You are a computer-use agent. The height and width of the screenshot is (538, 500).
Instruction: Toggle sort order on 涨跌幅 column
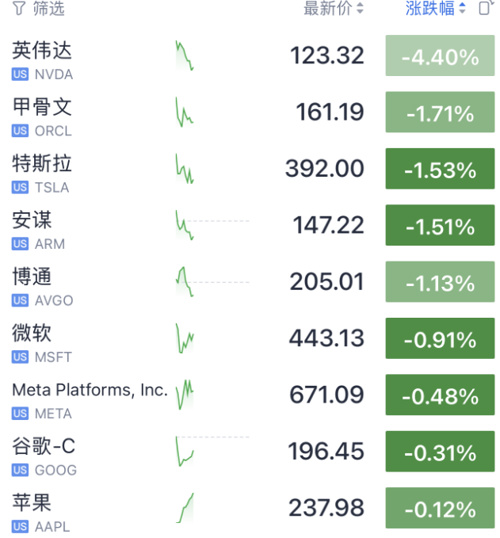tap(462, 8)
